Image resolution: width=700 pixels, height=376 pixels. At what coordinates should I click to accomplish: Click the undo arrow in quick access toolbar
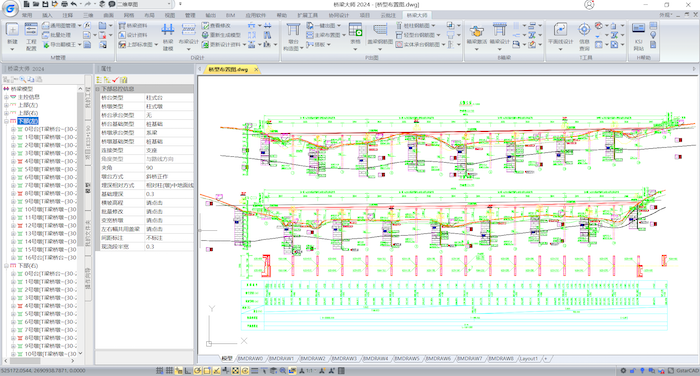point(74,4)
